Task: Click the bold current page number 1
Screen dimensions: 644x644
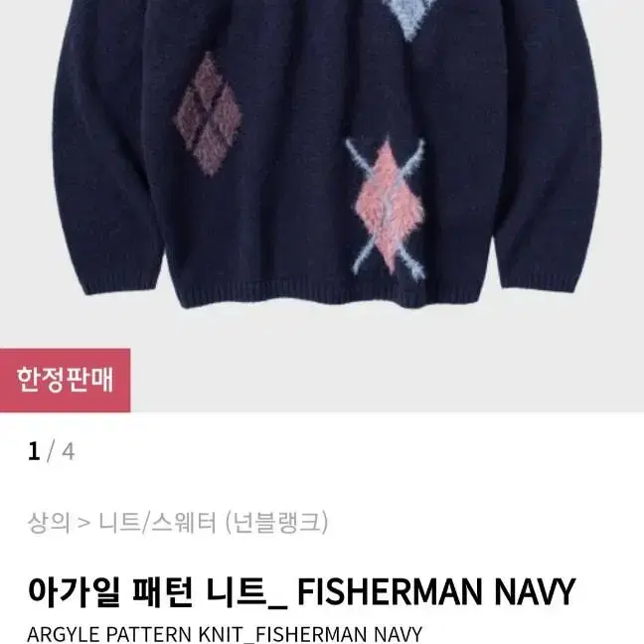Action: (x=34, y=451)
